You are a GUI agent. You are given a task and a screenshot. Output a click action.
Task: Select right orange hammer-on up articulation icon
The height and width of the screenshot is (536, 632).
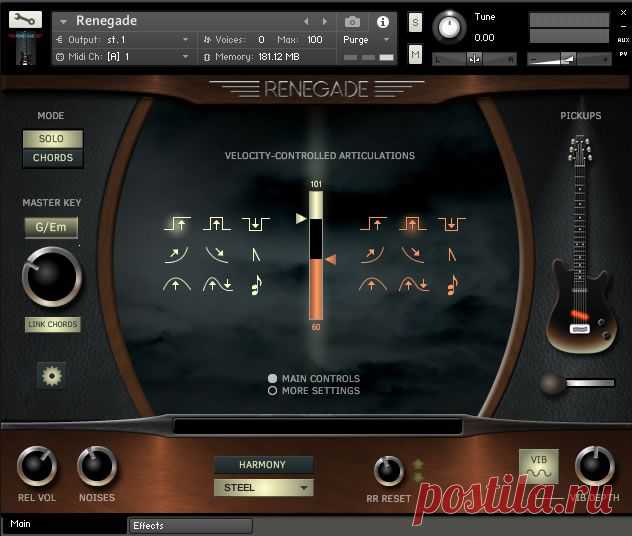point(373,223)
